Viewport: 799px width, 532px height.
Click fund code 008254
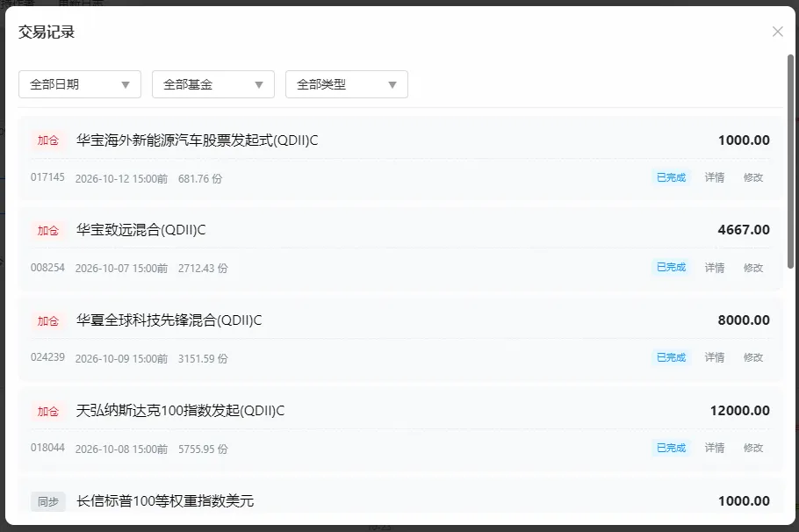tap(47, 268)
